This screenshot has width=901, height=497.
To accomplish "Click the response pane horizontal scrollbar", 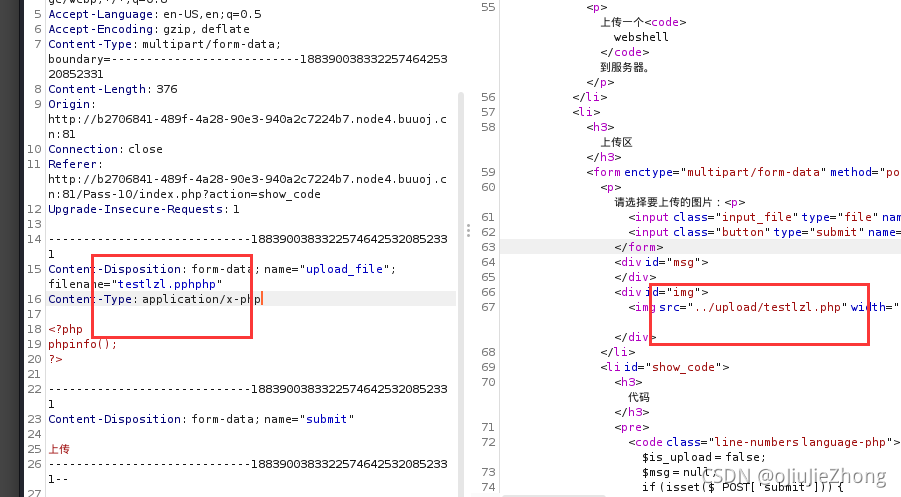I will coord(555,495).
